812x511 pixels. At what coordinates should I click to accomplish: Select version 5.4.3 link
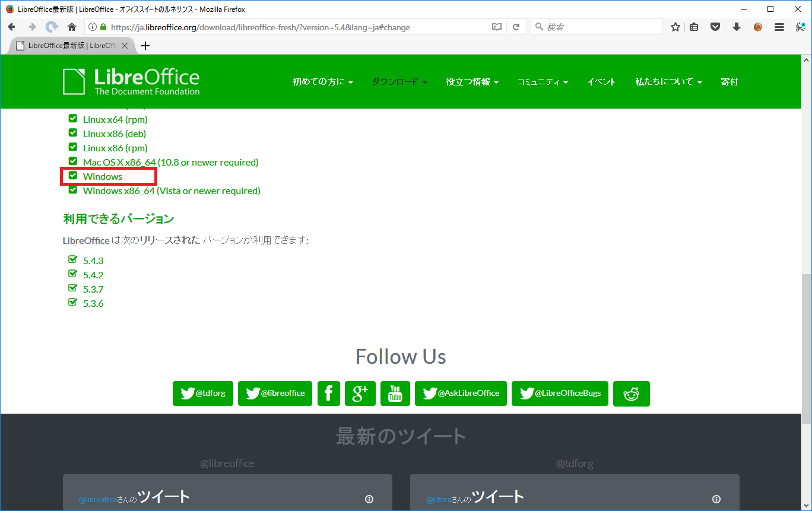[x=93, y=261]
